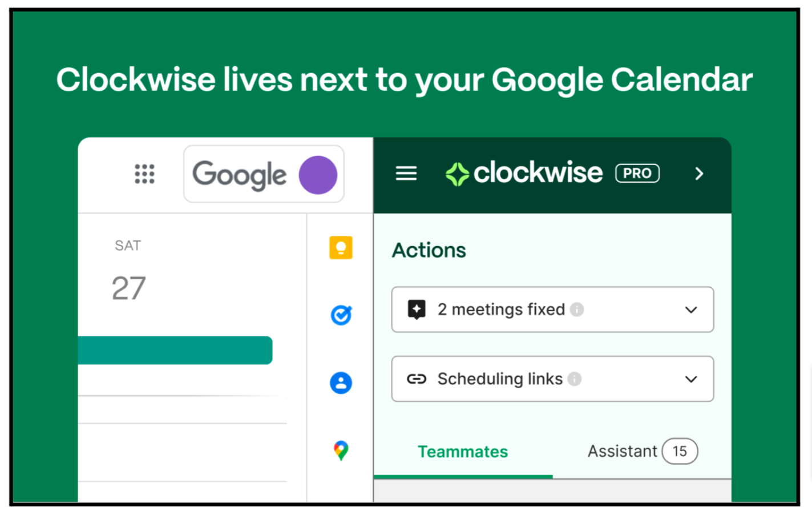812x511 pixels.
Task: Click the PRO badge
Action: [637, 173]
